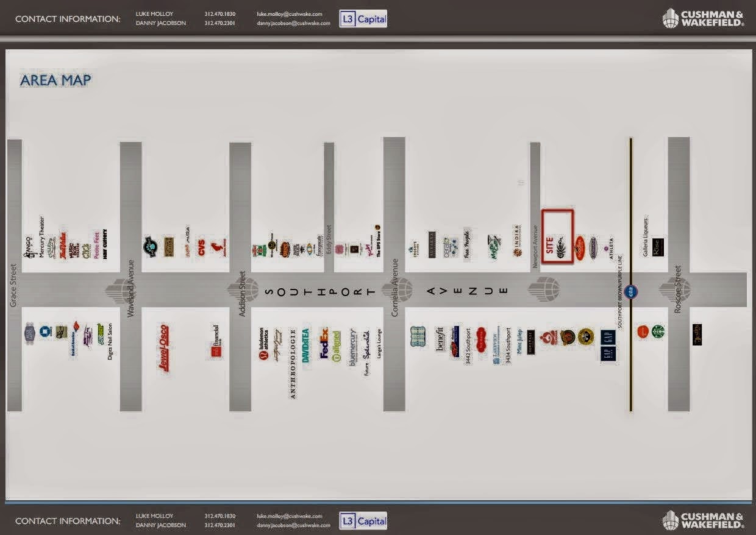Image resolution: width=756 pixels, height=535 pixels.
Task: Click the Cushman & Wakefield logo in footer
Action: tap(704, 520)
